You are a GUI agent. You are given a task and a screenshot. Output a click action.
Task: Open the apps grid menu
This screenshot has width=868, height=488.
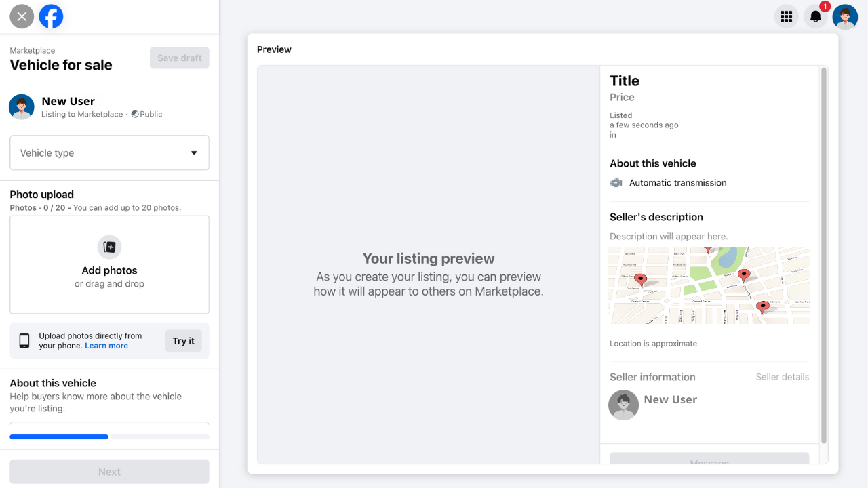pyautogui.click(x=787, y=17)
